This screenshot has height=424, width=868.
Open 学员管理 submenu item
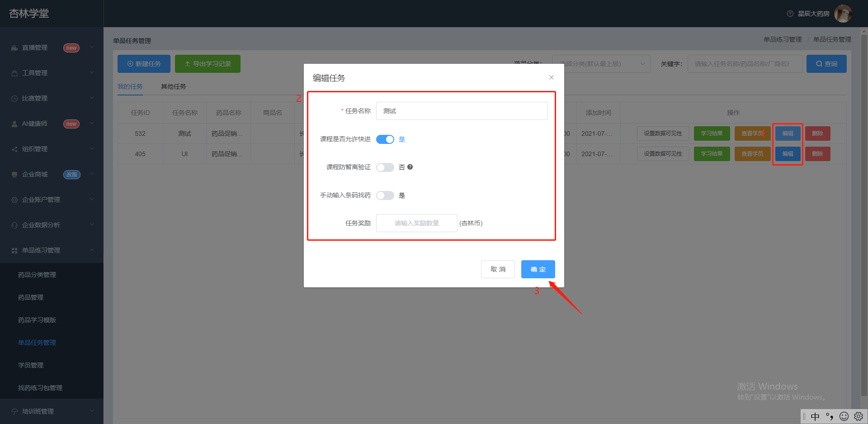[31, 365]
